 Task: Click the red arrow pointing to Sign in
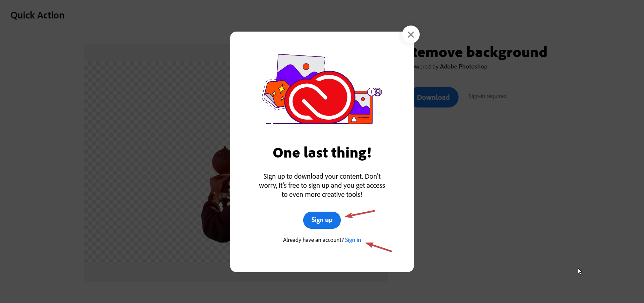[378, 247]
